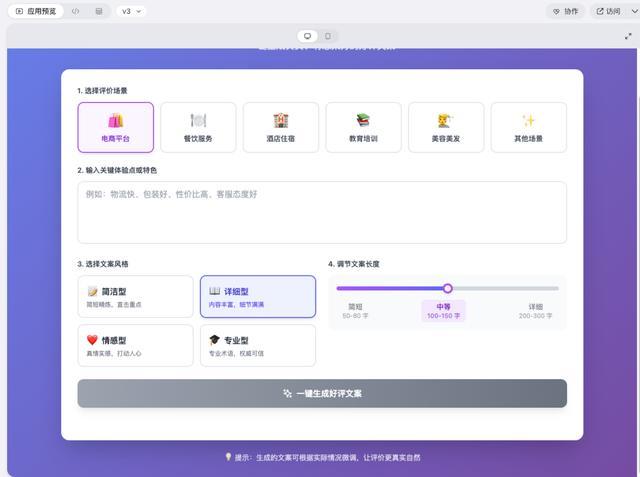Click the 2. 输入关键体验点或特色 label
The image size is (640, 477).
117,170
